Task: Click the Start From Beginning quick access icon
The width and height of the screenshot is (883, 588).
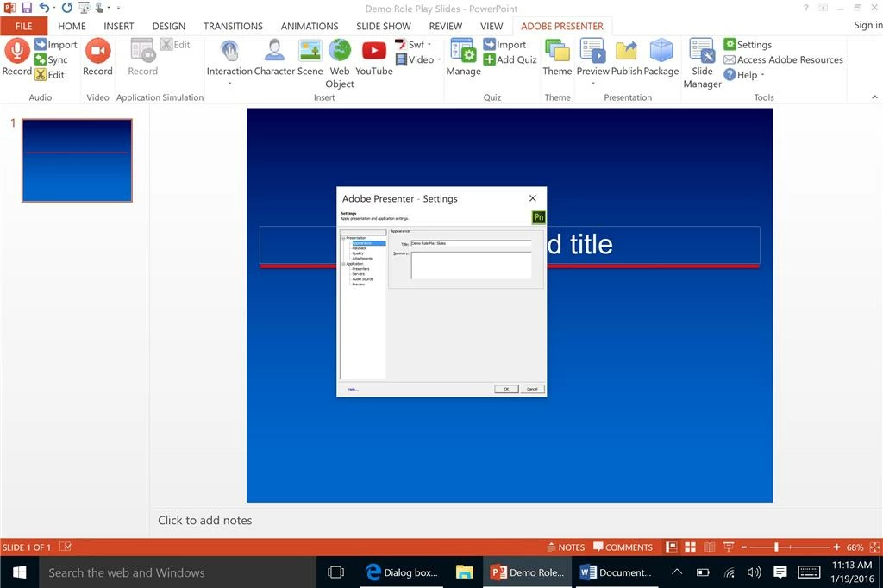Action: [x=84, y=8]
